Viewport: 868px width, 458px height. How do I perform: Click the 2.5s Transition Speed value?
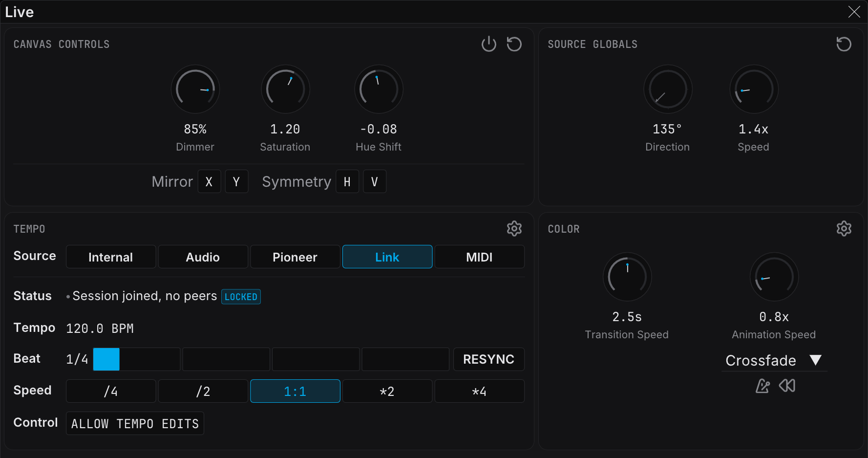[x=627, y=317]
